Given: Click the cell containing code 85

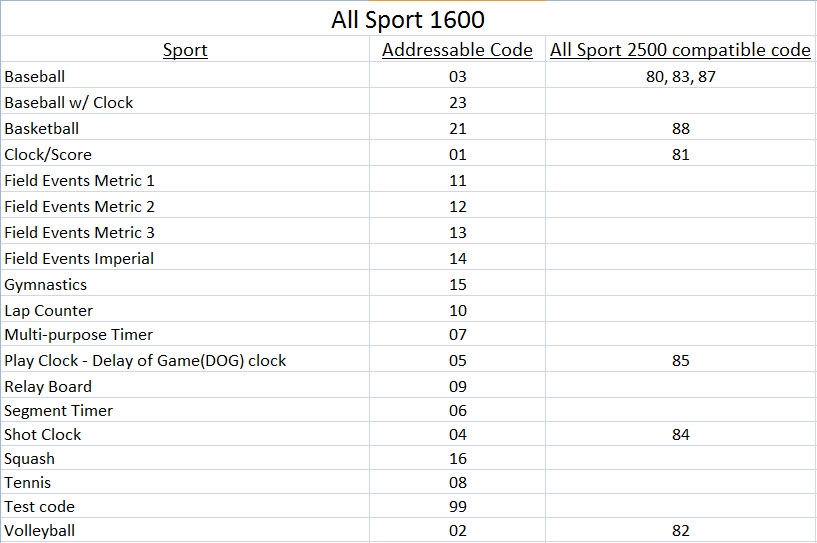Looking at the screenshot, I should point(680,360).
